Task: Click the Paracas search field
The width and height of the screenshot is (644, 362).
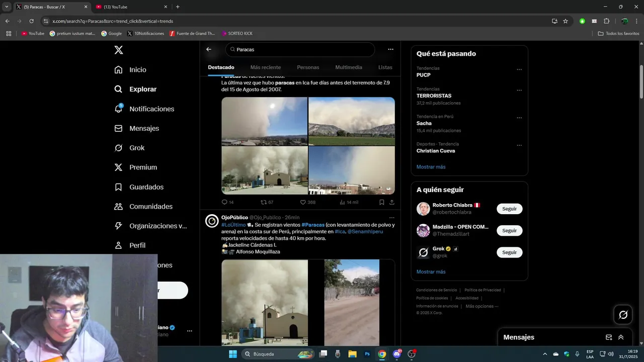Action: 300,49
